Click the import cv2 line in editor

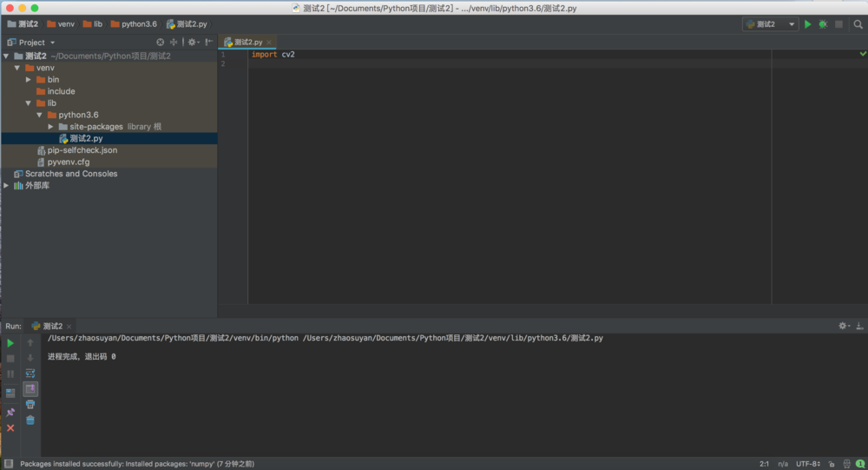273,55
